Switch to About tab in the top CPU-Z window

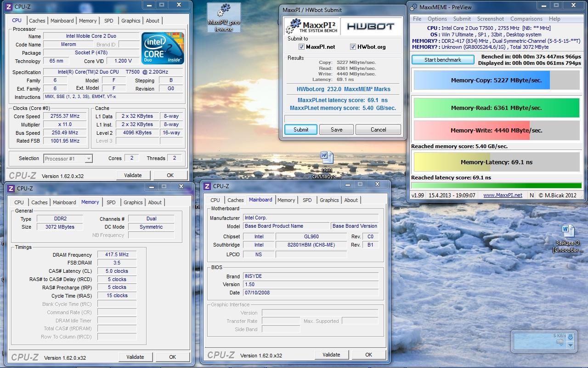click(153, 21)
